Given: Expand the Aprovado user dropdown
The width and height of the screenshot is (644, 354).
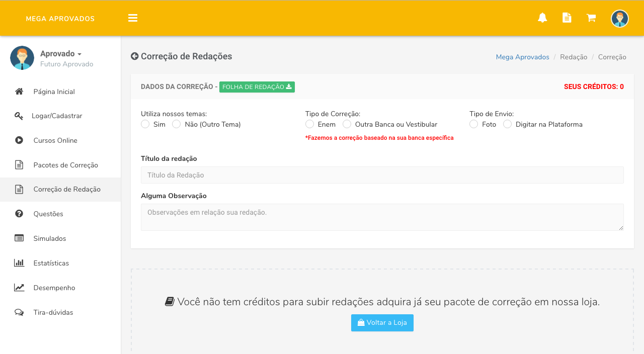Looking at the screenshot, I should point(61,54).
